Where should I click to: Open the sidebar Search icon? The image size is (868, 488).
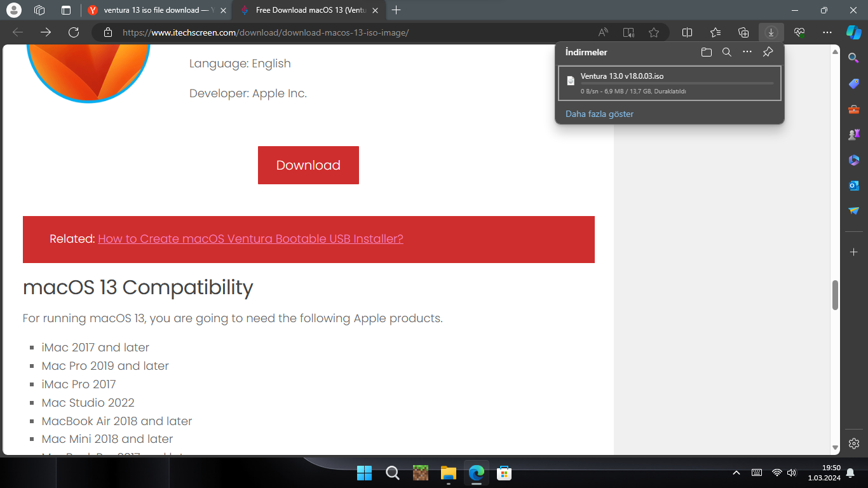click(x=854, y=58)
